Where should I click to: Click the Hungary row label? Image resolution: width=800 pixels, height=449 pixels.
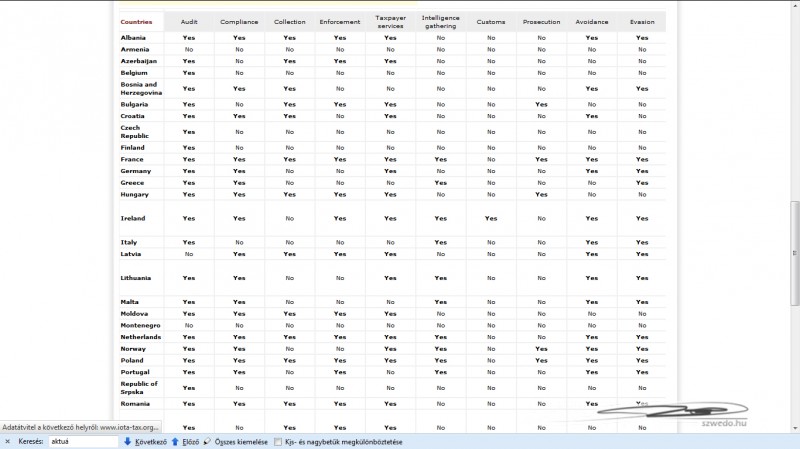click(x=134, y=194)
